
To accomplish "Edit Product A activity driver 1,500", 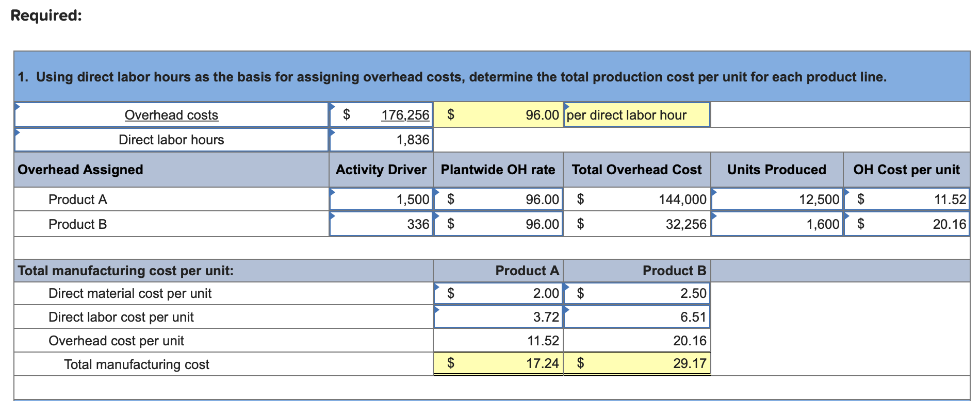I will 381,199.
